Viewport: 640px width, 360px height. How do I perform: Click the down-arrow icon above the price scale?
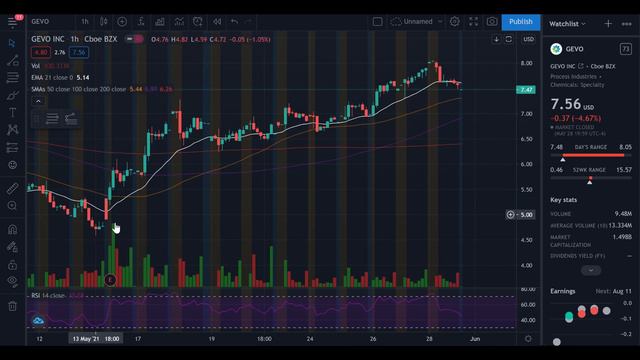(496, 39)
